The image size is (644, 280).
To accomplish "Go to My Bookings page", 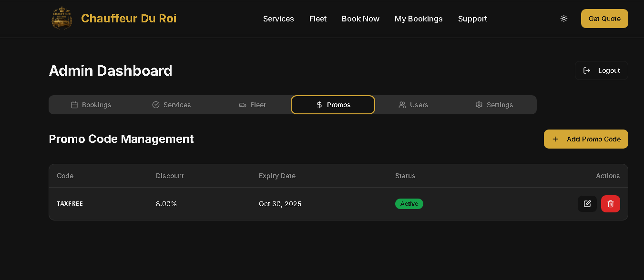I will tap(419, 19).
